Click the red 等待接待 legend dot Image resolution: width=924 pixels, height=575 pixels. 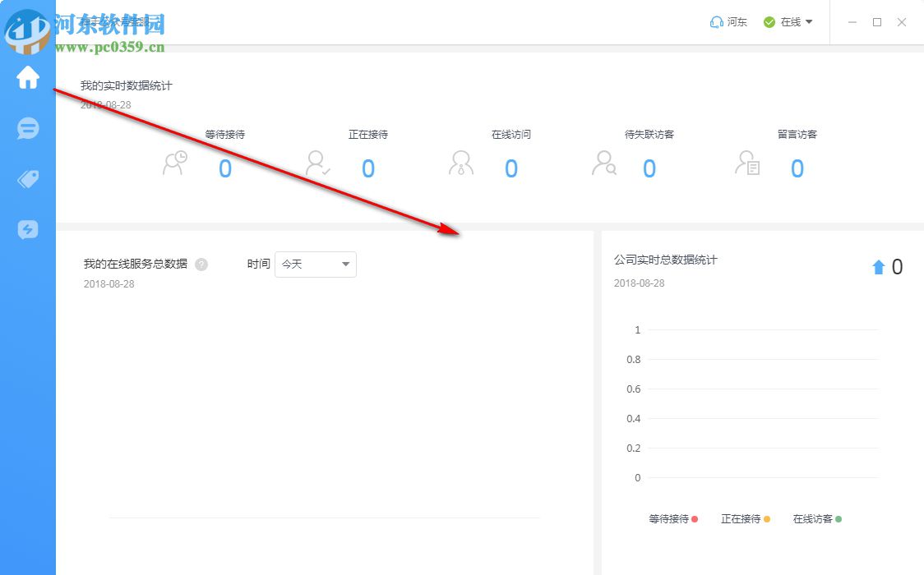[695, 518]
